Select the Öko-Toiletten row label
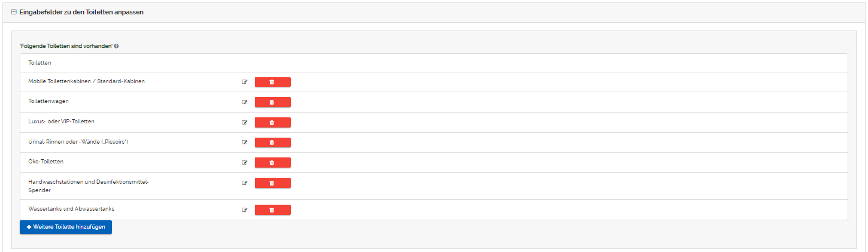 click(45, 162)
